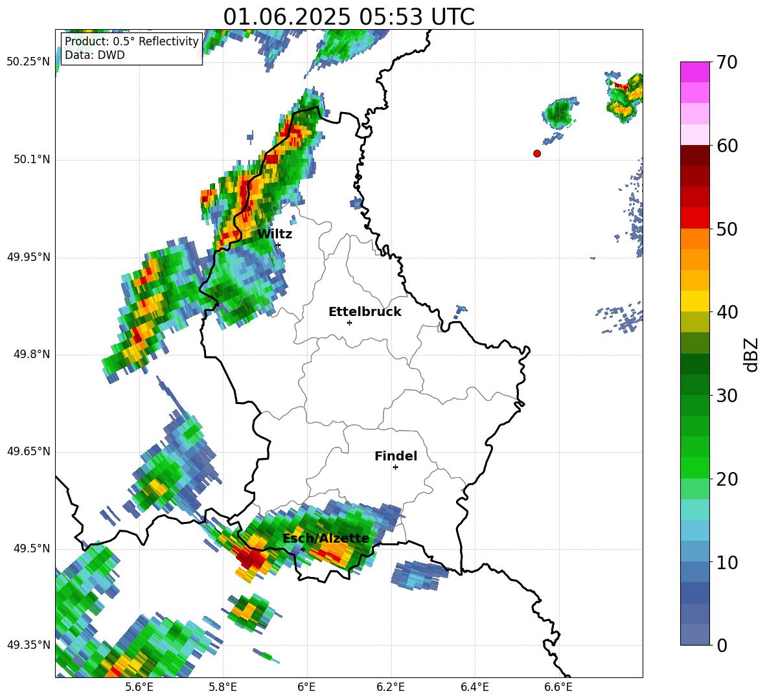
Task: Click the 'Data: DWD' label
Action: point(95,55)
